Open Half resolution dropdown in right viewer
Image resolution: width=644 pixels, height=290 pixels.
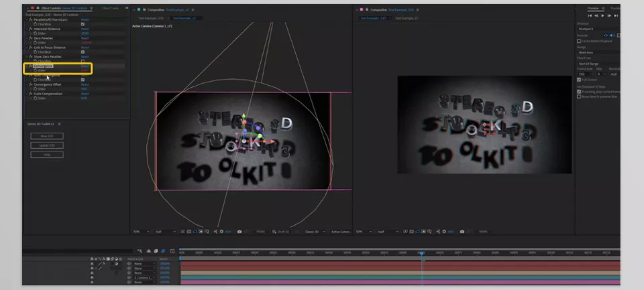388,232
